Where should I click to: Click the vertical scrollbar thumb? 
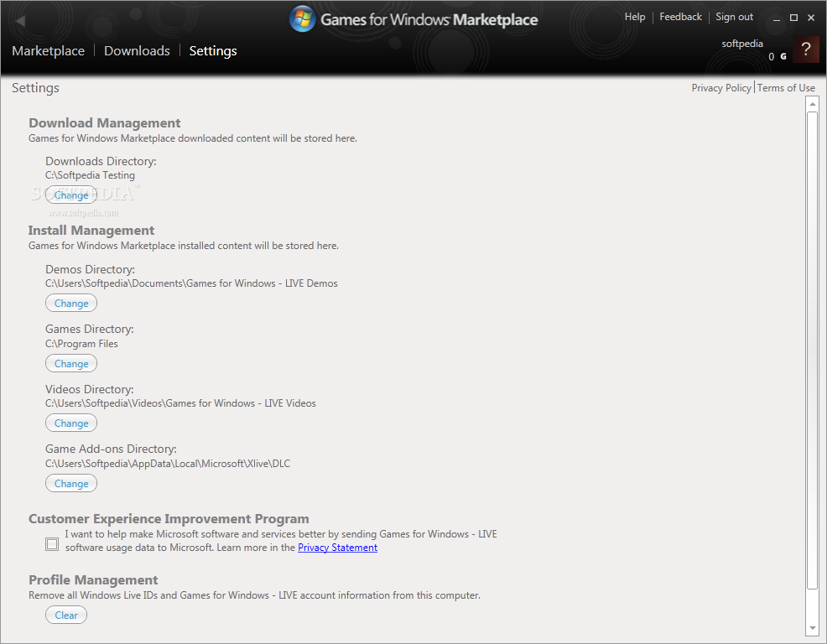click(812, 351)
